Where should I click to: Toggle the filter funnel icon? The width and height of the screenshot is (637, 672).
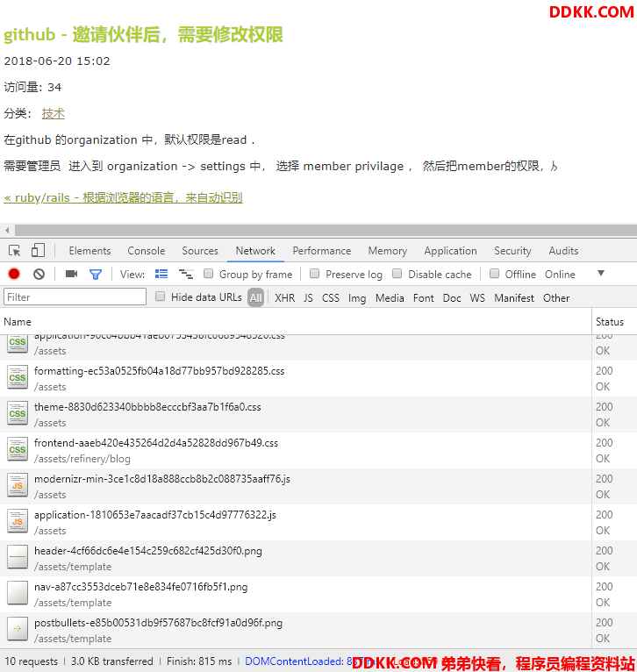[x=95, y=275]
